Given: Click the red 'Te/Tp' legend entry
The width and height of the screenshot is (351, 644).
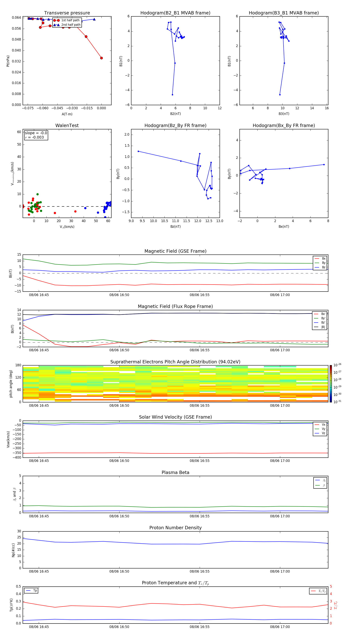Looking at the screenshot, I should pyautogui.click(x=318, y=591).
